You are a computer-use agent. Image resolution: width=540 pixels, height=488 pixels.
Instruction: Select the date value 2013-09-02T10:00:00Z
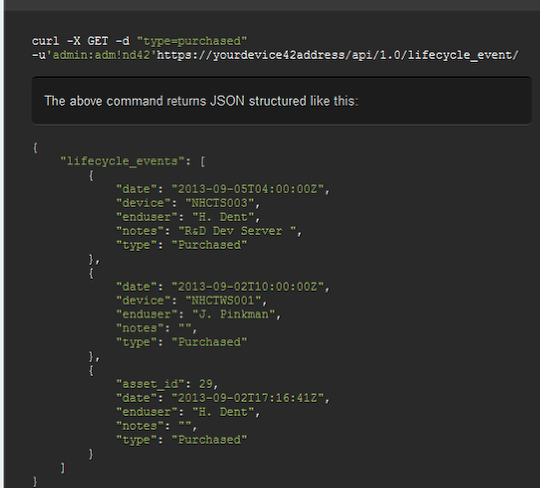coord(248,287)
